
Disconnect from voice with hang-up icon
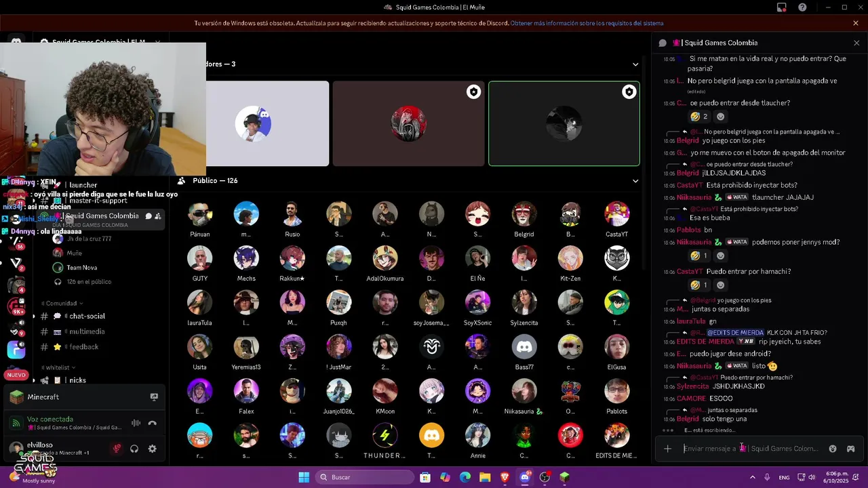tap(153, 423)
